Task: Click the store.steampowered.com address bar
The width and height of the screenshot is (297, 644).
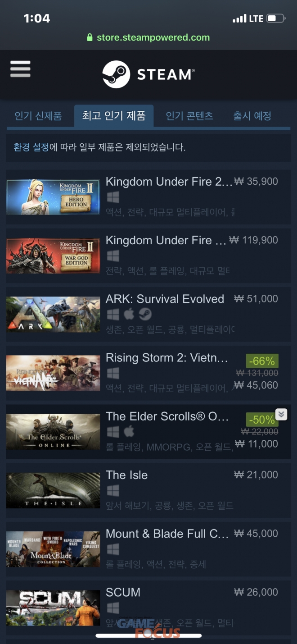Action: pos(148,37)
